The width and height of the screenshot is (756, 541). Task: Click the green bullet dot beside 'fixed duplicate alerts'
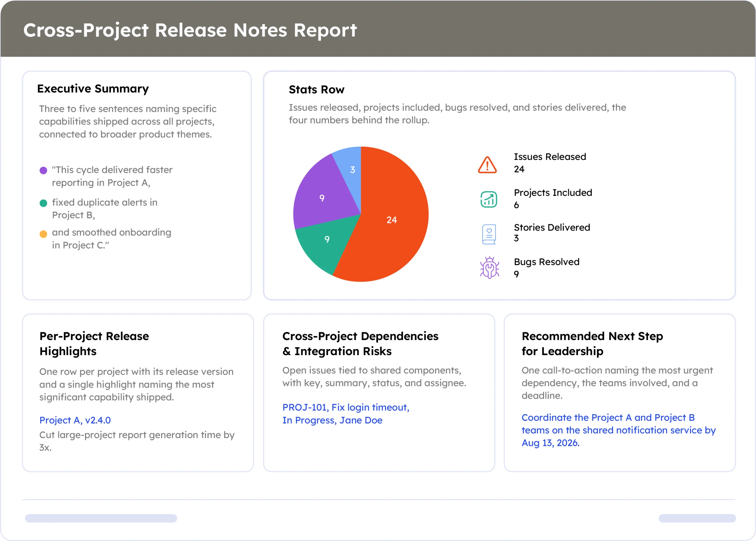pyautogui.click(x=43, y=203)
